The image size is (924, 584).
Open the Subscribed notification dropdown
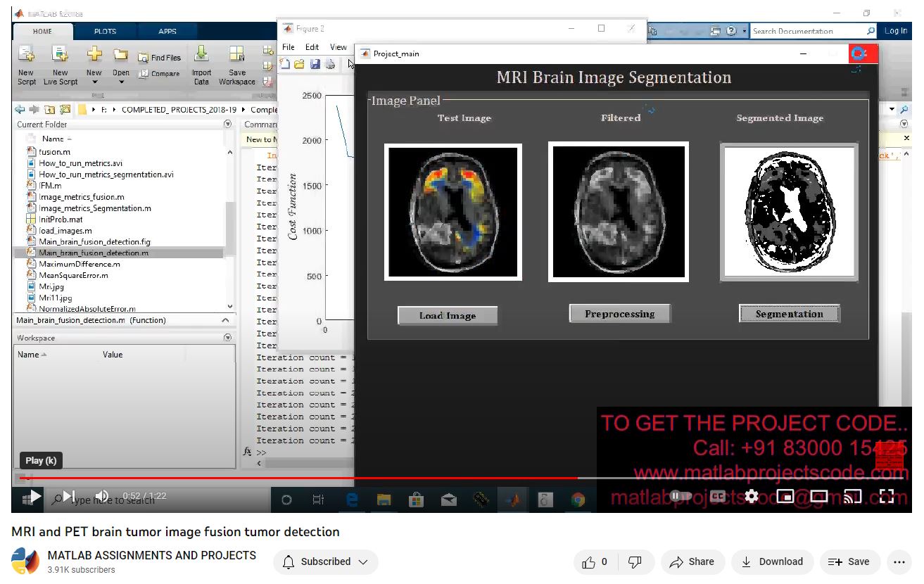pos(325,561)
